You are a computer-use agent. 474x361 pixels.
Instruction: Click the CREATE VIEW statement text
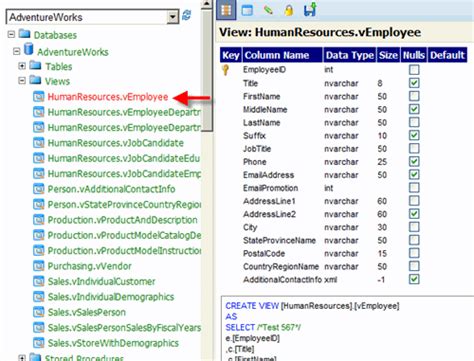[x=312, y=306]
